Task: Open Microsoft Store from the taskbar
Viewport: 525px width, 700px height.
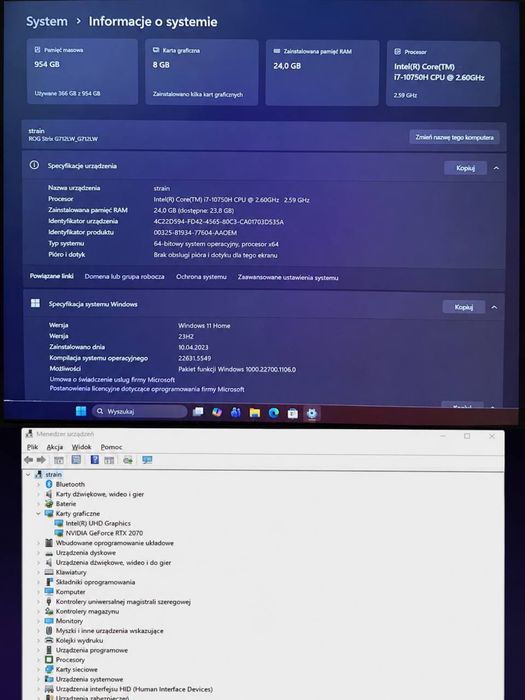Action: click(x=292, y=413)
